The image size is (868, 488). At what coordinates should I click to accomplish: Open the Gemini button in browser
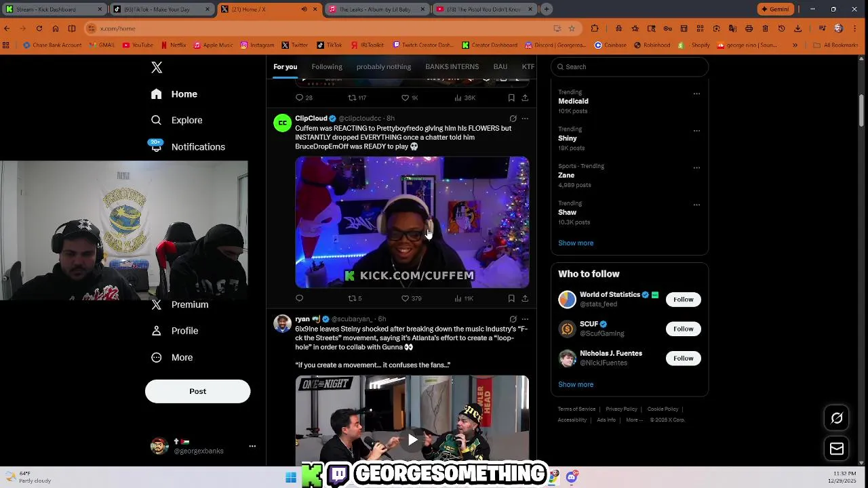(x=775, y=9)
